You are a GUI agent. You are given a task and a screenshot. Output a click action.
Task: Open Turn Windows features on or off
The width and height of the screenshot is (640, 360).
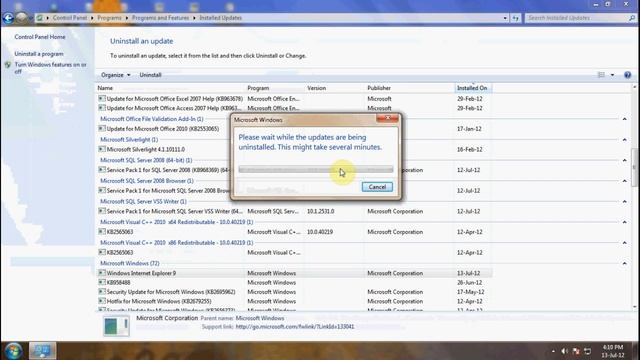pos(51,68)
